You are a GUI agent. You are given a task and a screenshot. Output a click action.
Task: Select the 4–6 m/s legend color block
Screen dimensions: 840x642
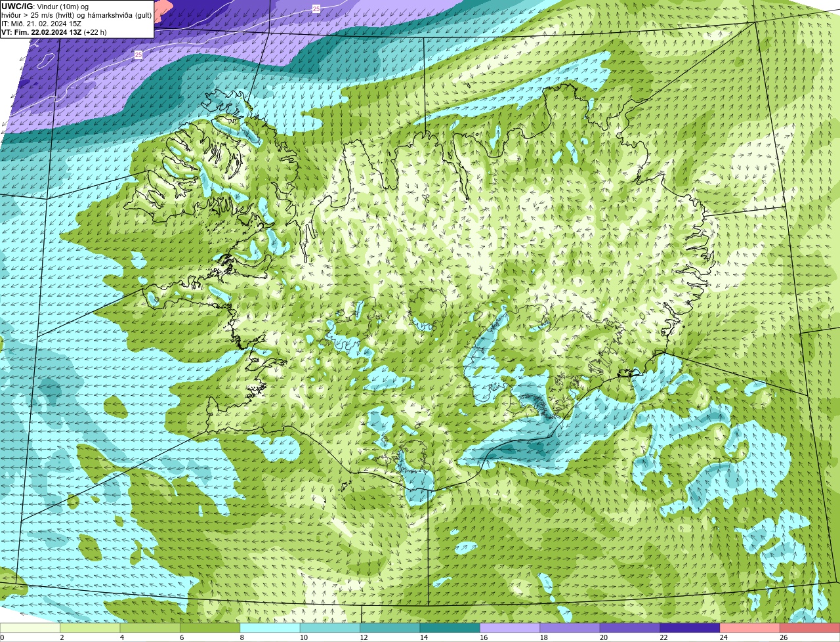point(150,628)
